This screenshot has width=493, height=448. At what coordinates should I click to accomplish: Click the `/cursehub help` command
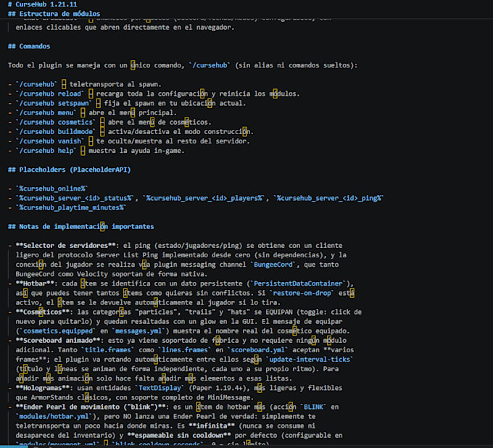(x=46, y=151)
